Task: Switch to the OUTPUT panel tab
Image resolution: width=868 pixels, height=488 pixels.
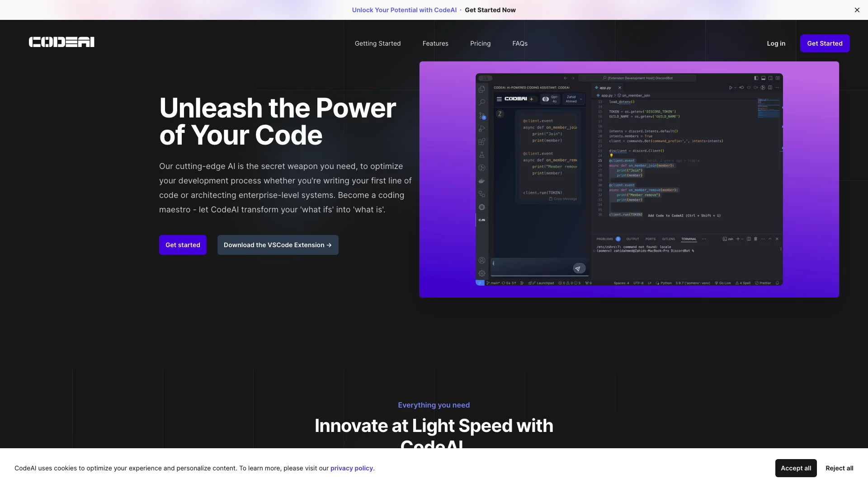Action: coord(632,239)
